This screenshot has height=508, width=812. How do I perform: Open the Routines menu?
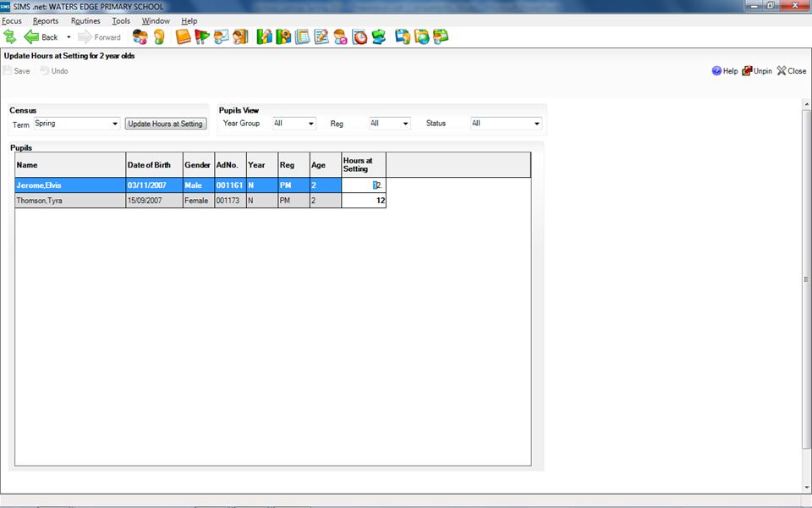click(85, 20)
